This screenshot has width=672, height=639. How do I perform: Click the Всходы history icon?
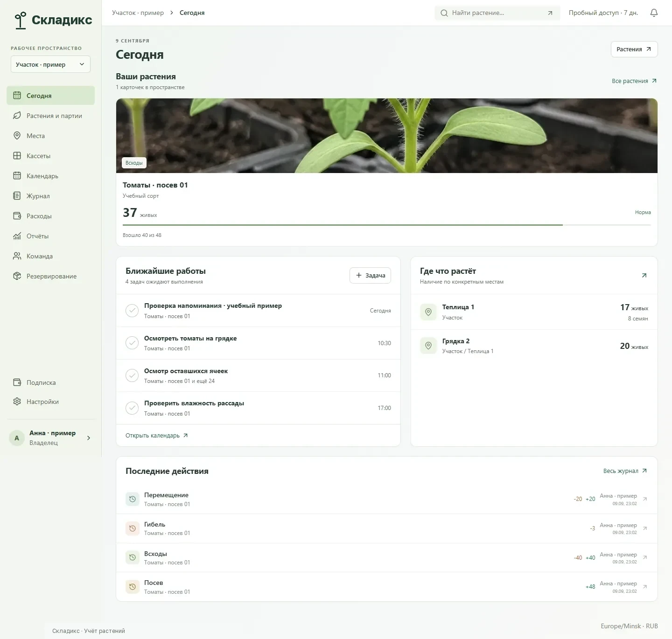[x=133, y=557]
